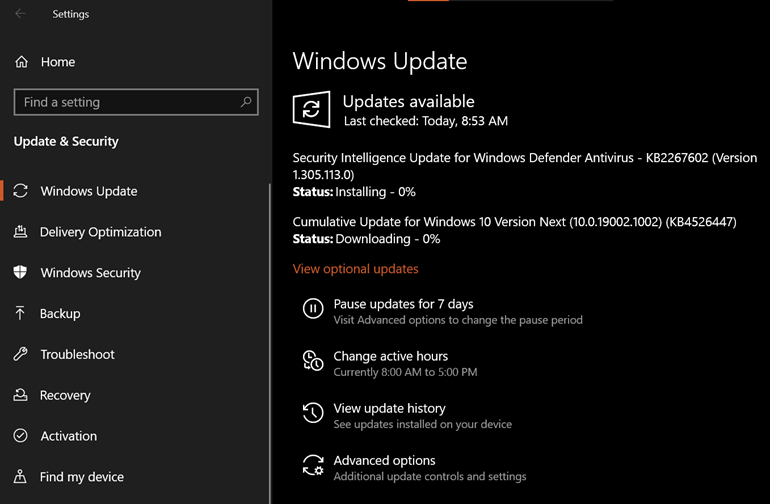Screen dimensions: 770x504
Task: Click the Activation checkmark circle icon
Action: [20, 435]
